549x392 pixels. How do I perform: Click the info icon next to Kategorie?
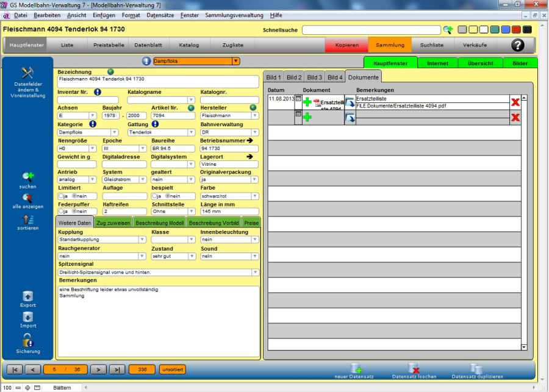click(93, 124)
